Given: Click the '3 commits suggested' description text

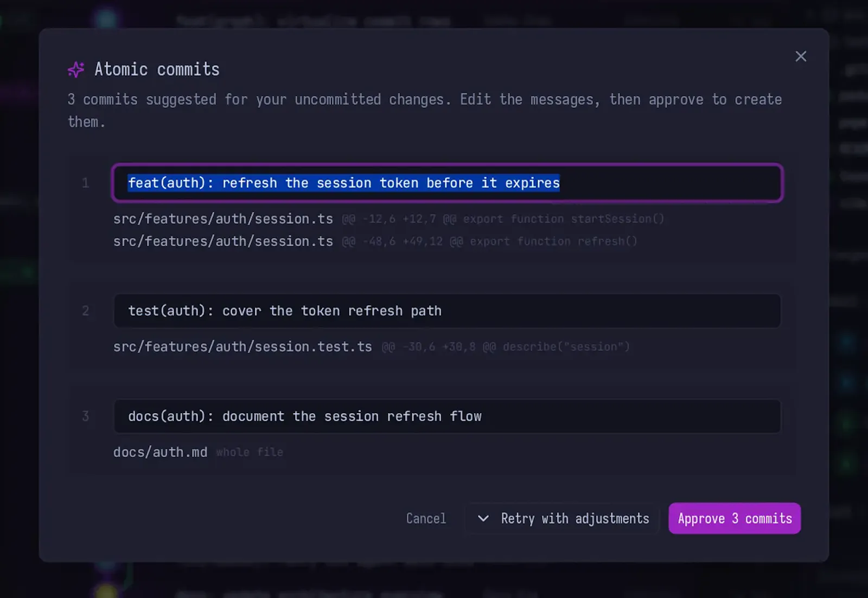Looking at the screenshot, I should point(425,111).
